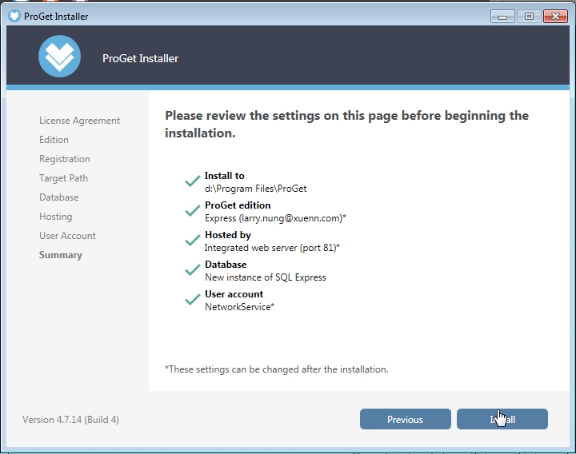This screenshot has height=454, width=576.
Task: Click the checkmark beside User account
Action: coord(192,299)
